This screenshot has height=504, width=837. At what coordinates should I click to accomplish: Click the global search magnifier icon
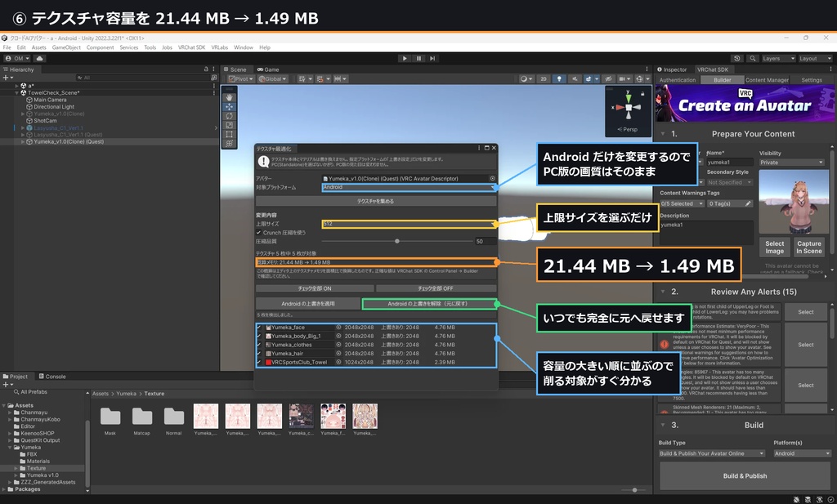(752, 58)
